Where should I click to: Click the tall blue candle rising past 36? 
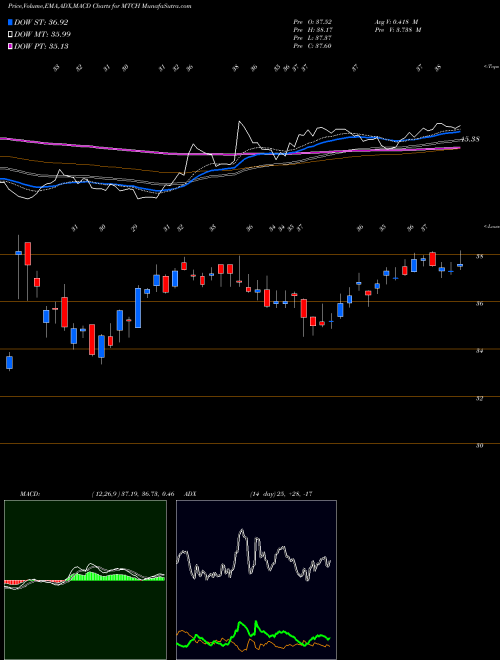(138, 308)
